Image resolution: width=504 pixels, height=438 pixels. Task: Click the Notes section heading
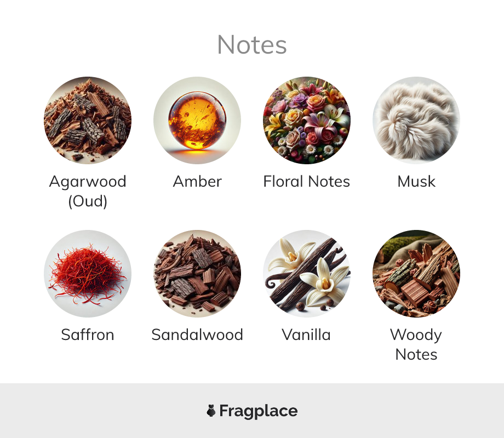coord(252,45)
